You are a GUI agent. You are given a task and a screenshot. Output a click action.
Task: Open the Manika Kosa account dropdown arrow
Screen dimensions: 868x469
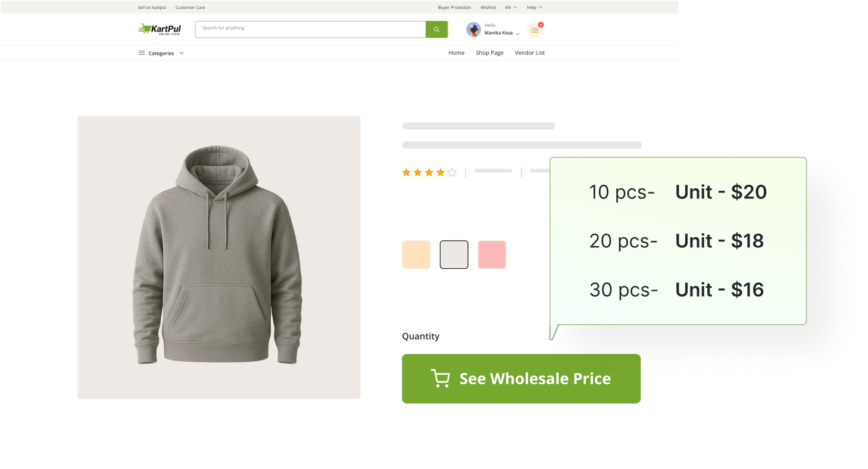pos(517,34)
